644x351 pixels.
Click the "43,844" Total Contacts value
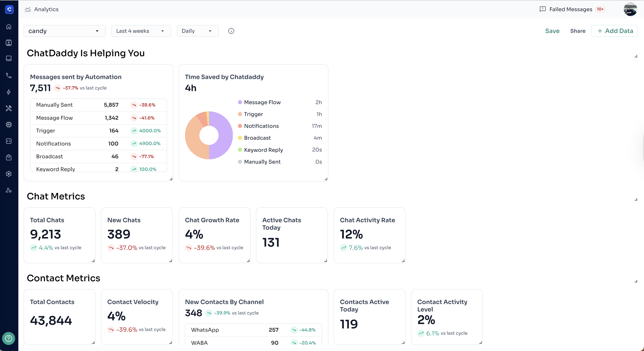[51, 321]
